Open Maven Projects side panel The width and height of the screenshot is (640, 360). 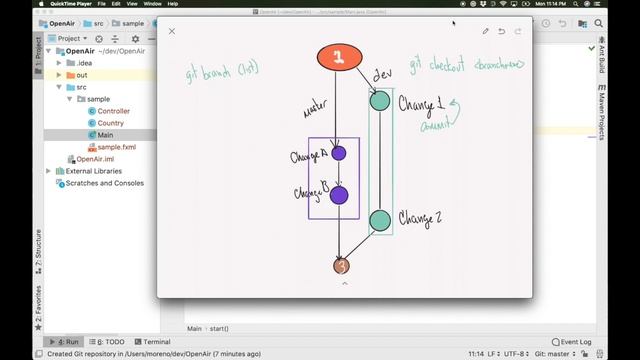point(602,112)
